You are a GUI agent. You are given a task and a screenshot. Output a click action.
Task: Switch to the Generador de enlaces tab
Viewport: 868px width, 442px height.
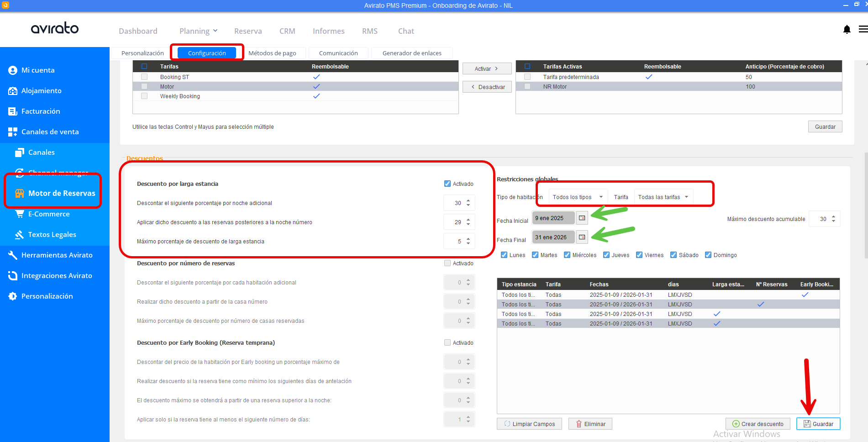412,53
